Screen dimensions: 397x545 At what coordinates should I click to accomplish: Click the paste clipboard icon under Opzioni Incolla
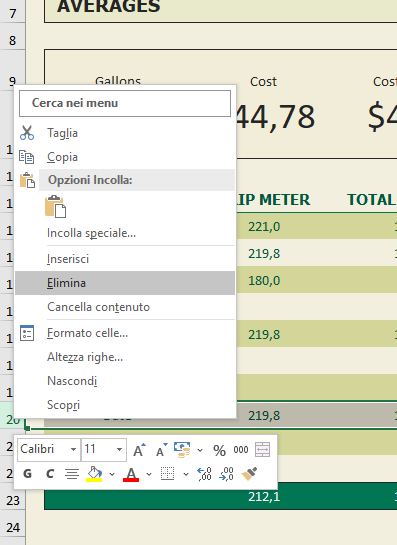click(56, 206)
